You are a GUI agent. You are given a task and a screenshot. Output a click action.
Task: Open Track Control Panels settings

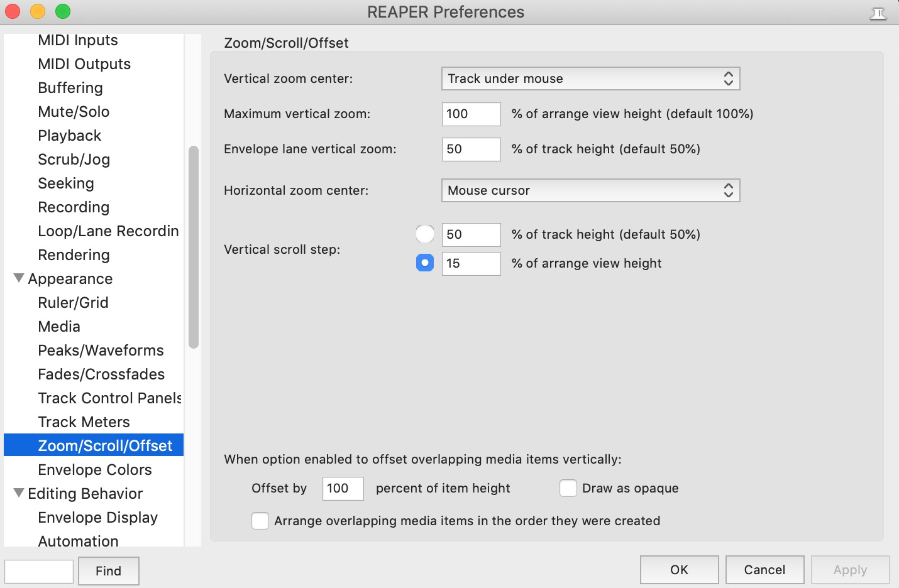(x=110, y=398)
